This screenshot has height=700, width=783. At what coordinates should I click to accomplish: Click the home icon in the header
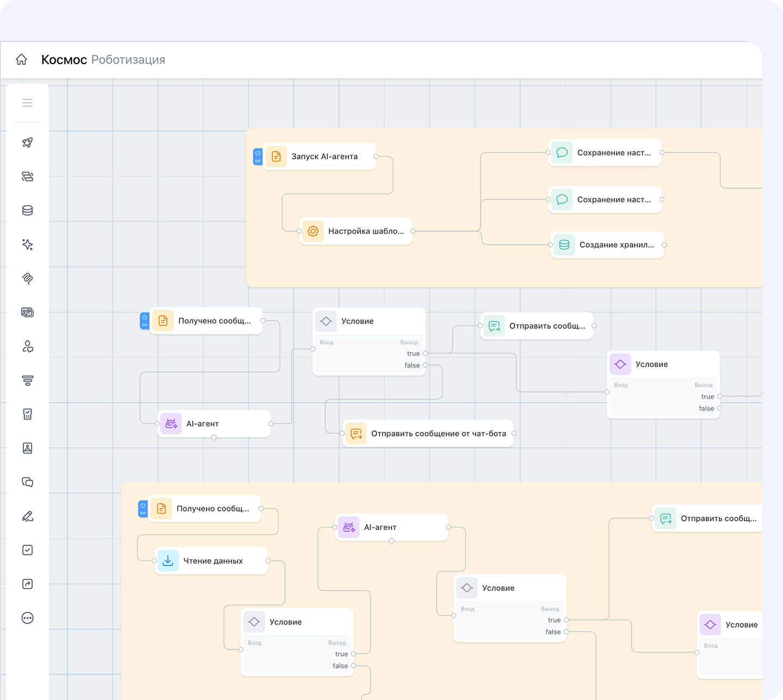21,60
